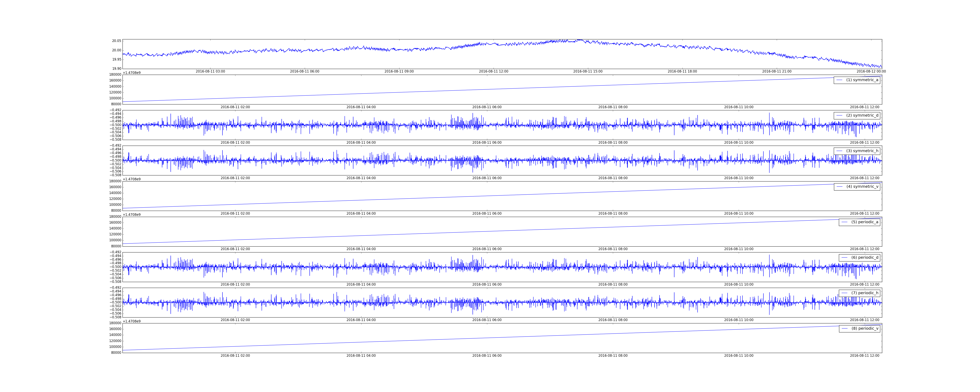Click the symmetric_a legend entry

862,80
